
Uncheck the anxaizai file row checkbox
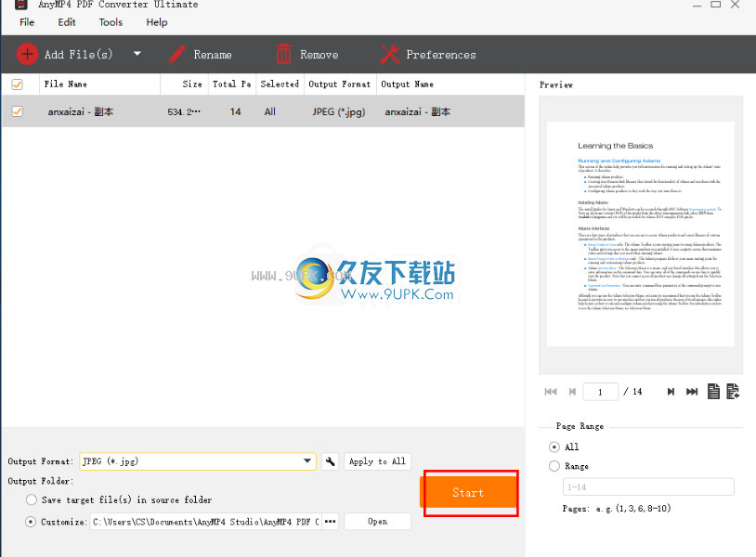tap(18, 111)
